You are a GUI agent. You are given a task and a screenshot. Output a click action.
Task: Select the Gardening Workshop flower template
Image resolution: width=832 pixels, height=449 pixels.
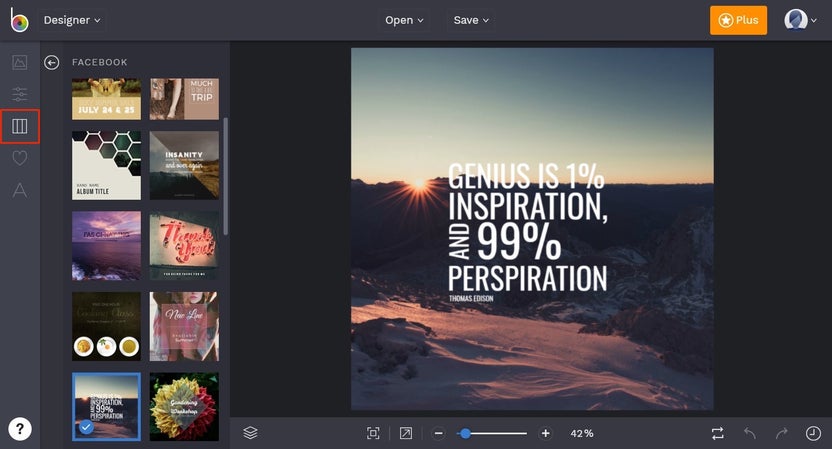coord(184,407)
